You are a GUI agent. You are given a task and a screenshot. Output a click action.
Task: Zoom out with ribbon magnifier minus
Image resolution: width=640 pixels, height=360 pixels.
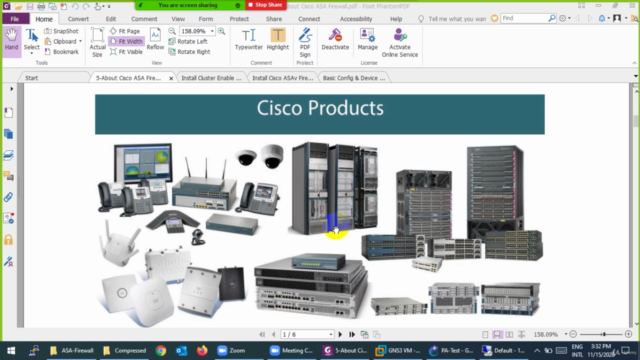point(172,31)
